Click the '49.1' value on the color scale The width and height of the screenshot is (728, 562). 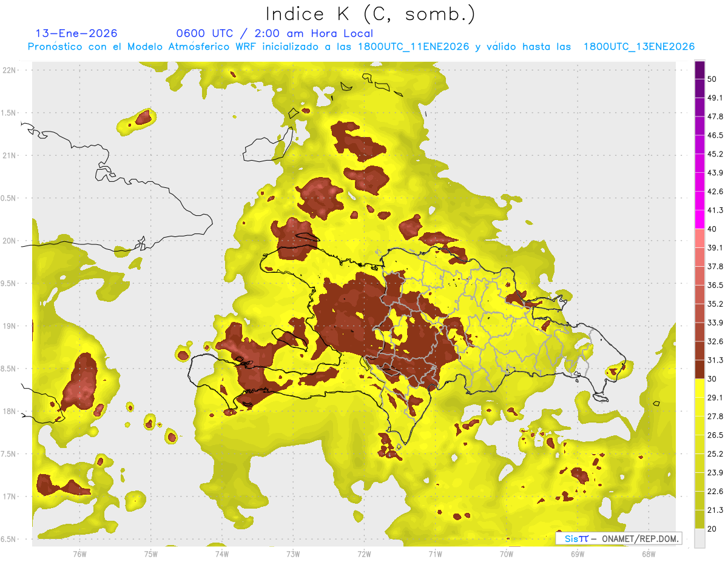pos(715,98)
